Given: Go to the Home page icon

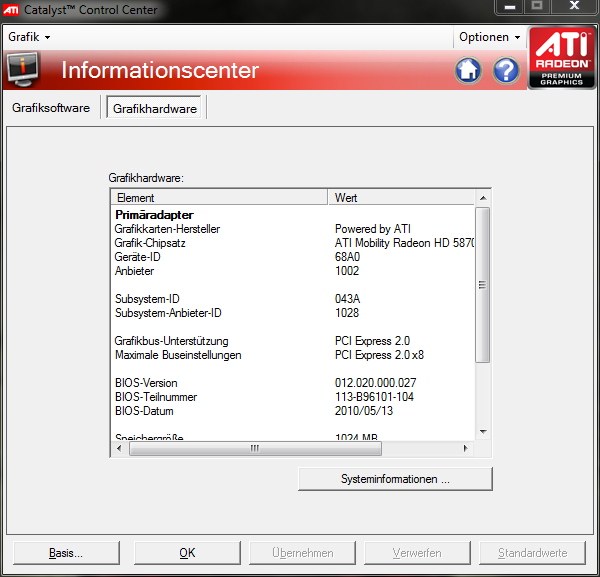Looking at the screenshot, I should (x=468, y=70).
